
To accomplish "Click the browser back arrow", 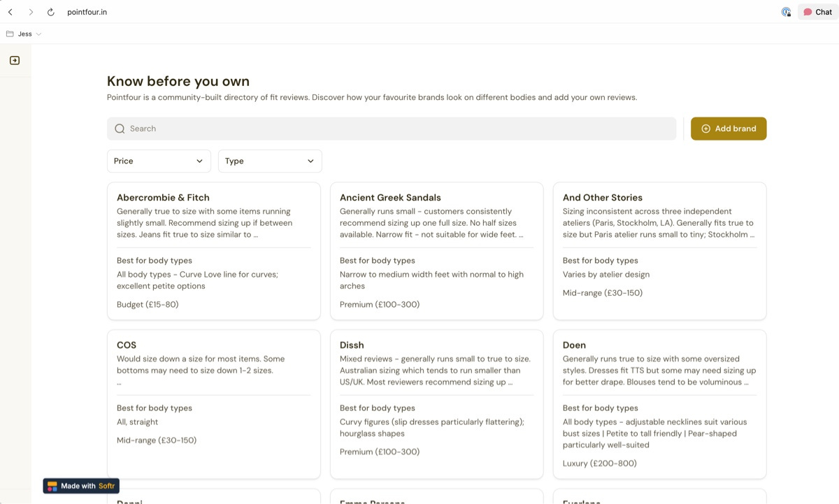I will click(x=10, y=12).
